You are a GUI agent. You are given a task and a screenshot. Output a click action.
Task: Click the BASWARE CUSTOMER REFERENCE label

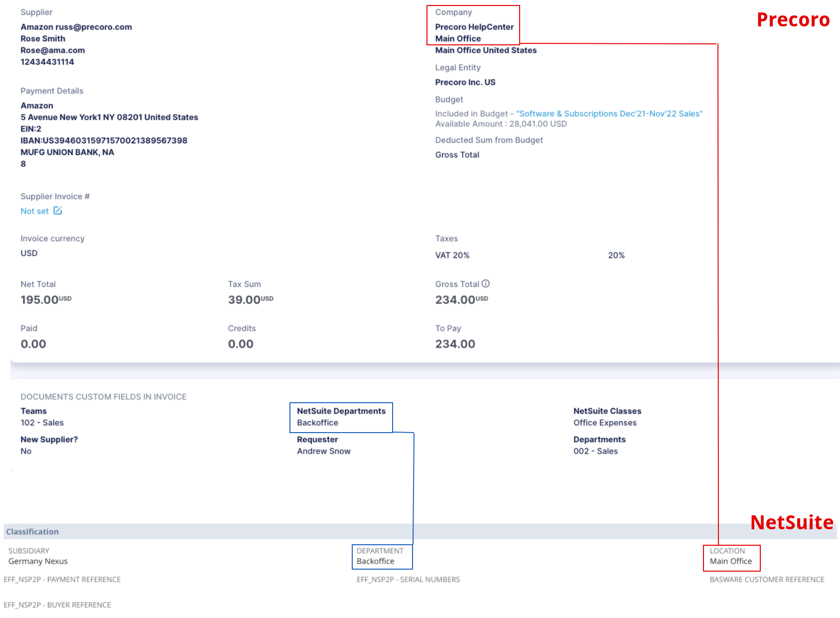click(x=767, y=580)
